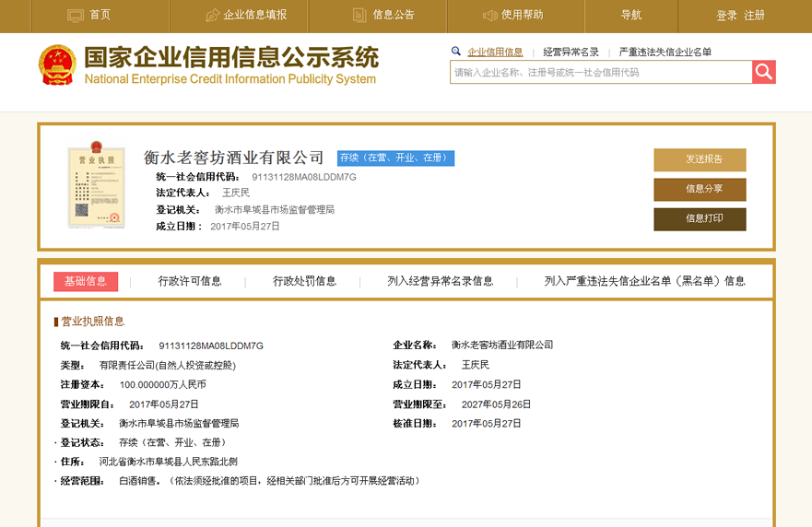Click the 登录 link
The image size is (812, 527).
pyautogui.click(x=726, y=16)
